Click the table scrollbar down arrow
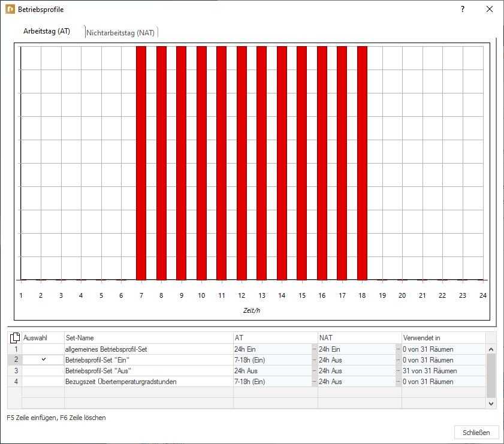The width and height of the screenshot is (504, 444). point(491,403)
